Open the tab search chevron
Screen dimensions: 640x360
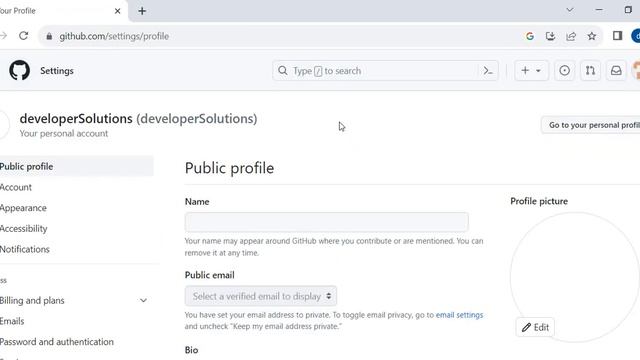(x=570, y=10)
